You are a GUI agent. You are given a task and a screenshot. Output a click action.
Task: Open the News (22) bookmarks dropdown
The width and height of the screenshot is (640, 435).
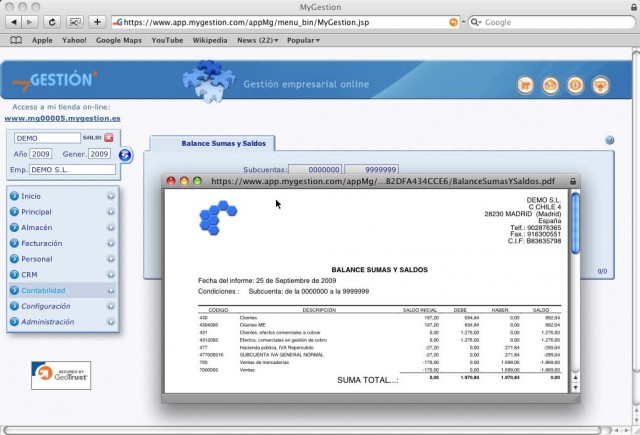pyautogui.click(x=258, y=40)
